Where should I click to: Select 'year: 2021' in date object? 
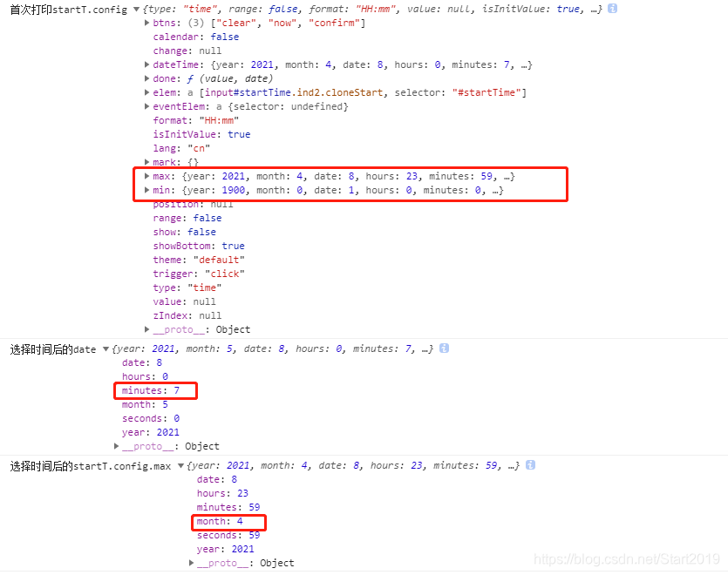tap(151, 432)
